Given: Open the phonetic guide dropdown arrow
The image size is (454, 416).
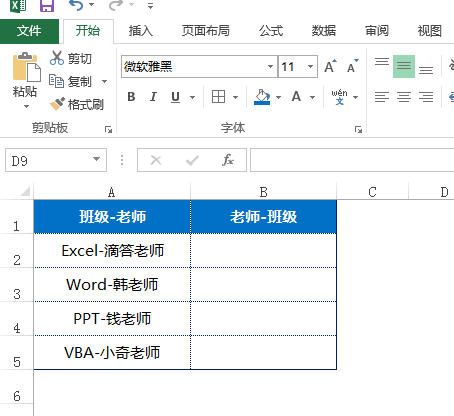Looking at the screenshot, I should point(356,97).
